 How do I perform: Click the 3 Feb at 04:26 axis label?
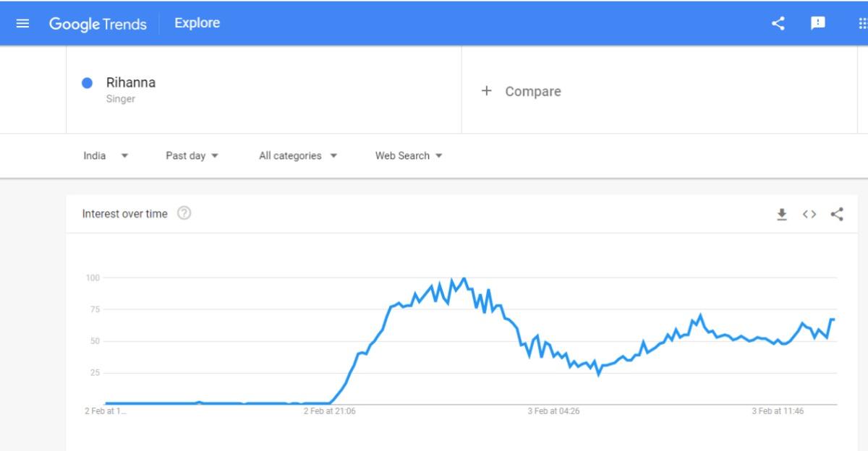553,411
